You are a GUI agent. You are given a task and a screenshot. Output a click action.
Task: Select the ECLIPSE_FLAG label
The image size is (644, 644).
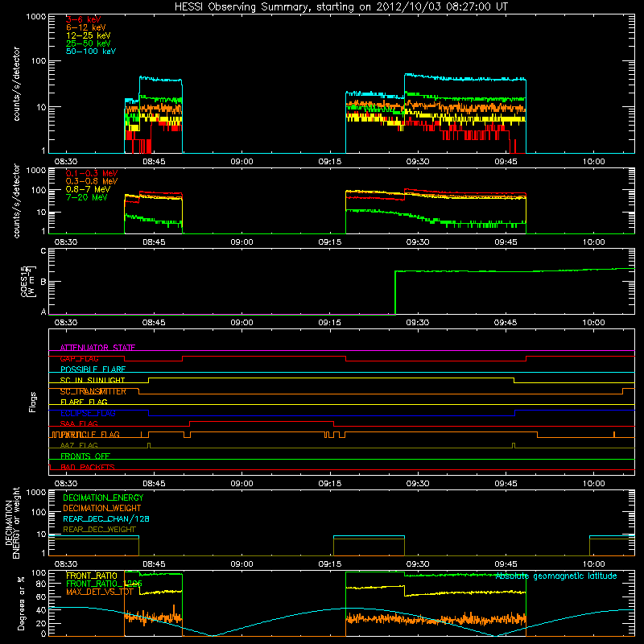(88, 413)
